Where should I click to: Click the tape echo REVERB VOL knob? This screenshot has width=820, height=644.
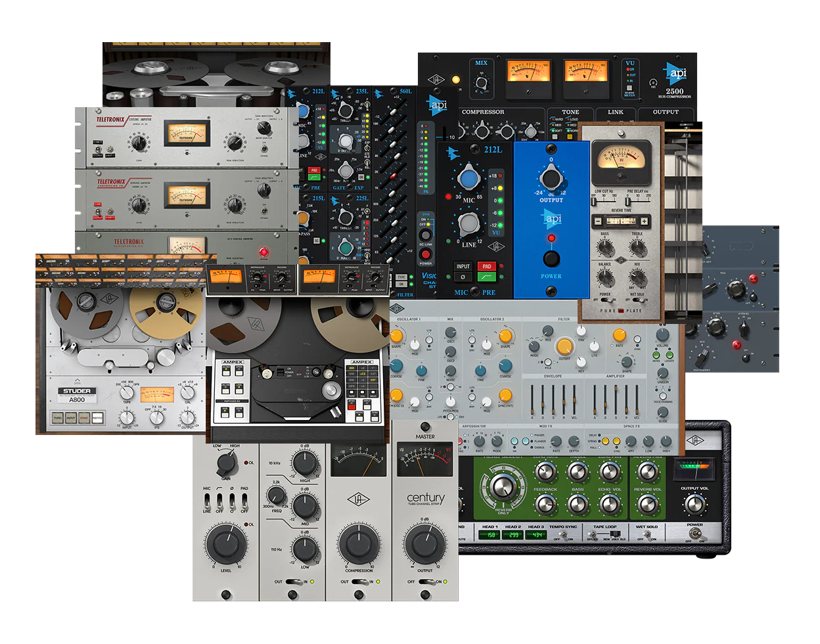click(x=648, y=505)
